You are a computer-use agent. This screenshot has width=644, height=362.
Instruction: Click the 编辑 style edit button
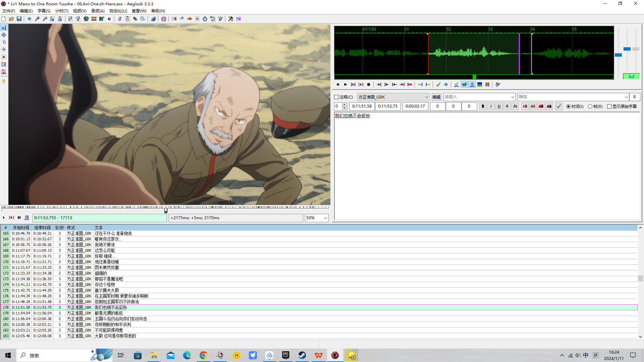pos(436,97)
